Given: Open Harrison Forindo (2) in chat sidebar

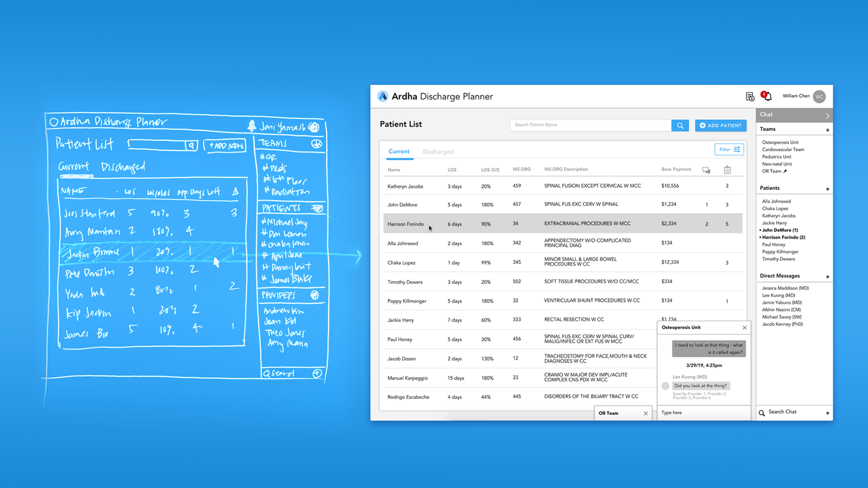Looking at the screenshot, I should 783,237.
